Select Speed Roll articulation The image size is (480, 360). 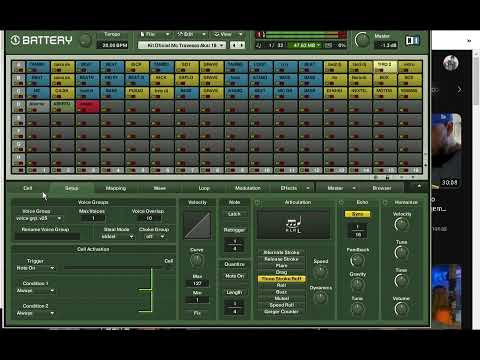click(281, 305)
